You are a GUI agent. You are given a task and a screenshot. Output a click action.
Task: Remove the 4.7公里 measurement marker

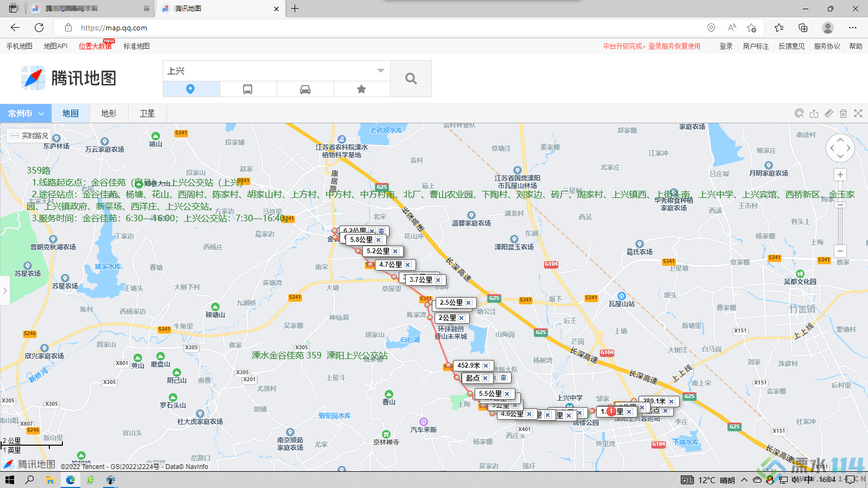(407, 265)
